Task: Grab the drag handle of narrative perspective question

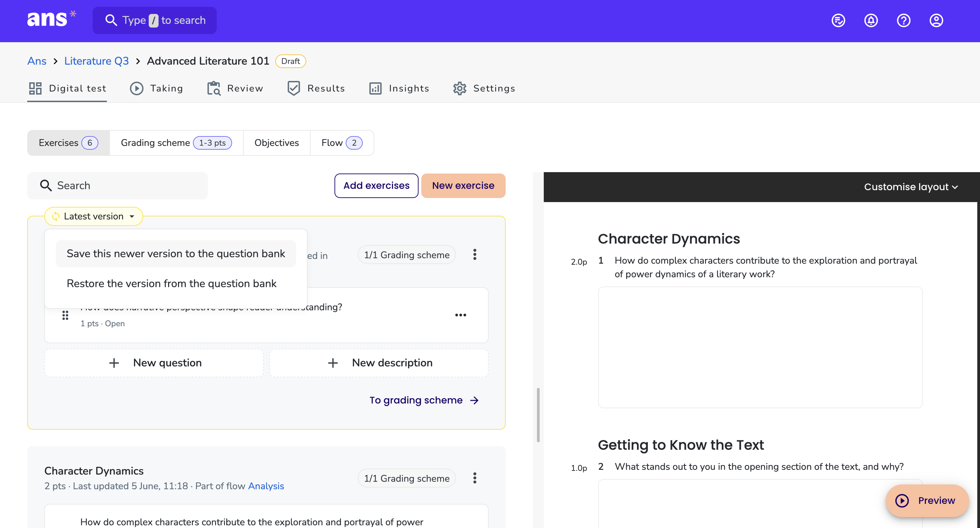Action: click(65, 315)
